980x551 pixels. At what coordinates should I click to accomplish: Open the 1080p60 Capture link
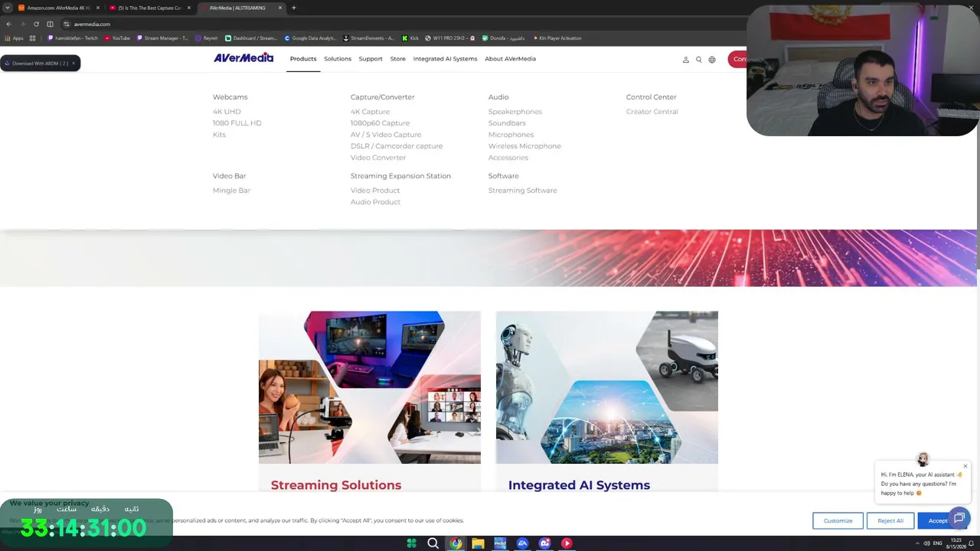tap(380, 123)
